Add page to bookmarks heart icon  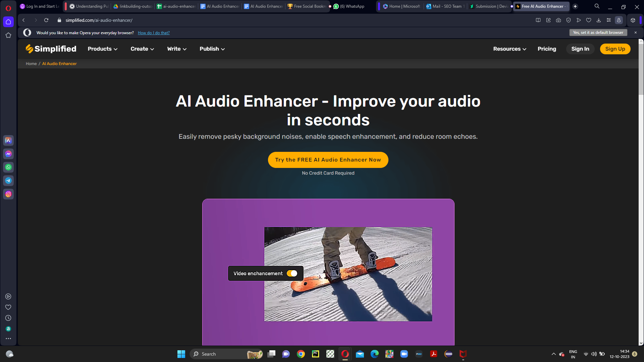tap(589, 20)
